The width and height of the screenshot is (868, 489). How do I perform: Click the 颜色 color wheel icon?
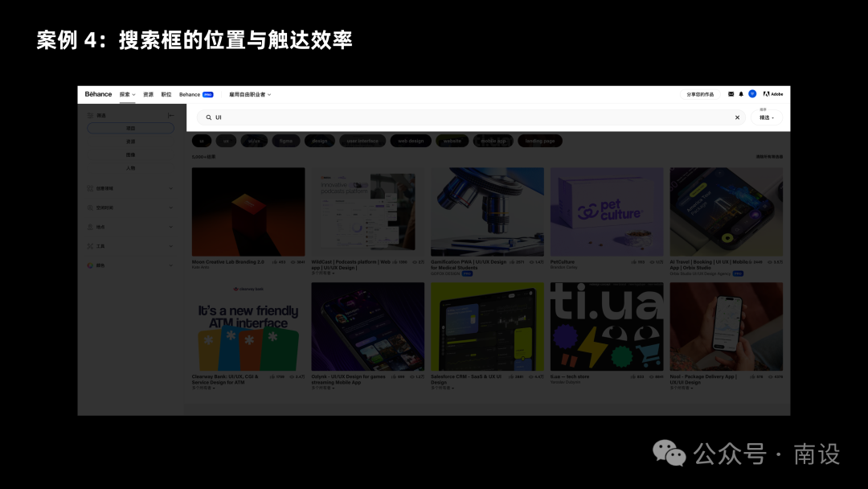click(90, 265)
